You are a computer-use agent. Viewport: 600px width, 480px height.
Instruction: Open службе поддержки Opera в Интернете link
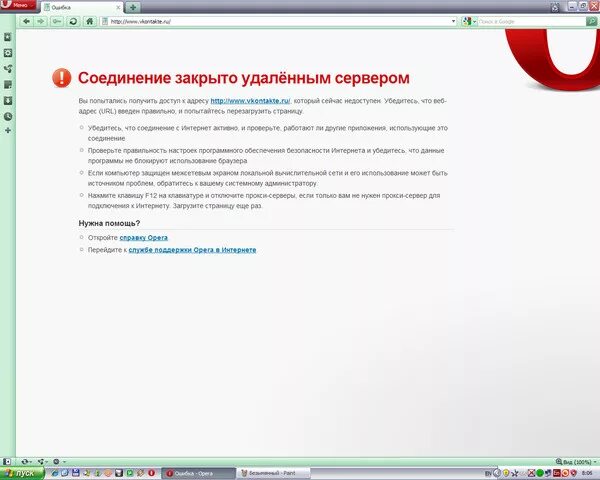click(x=192, y=250)
